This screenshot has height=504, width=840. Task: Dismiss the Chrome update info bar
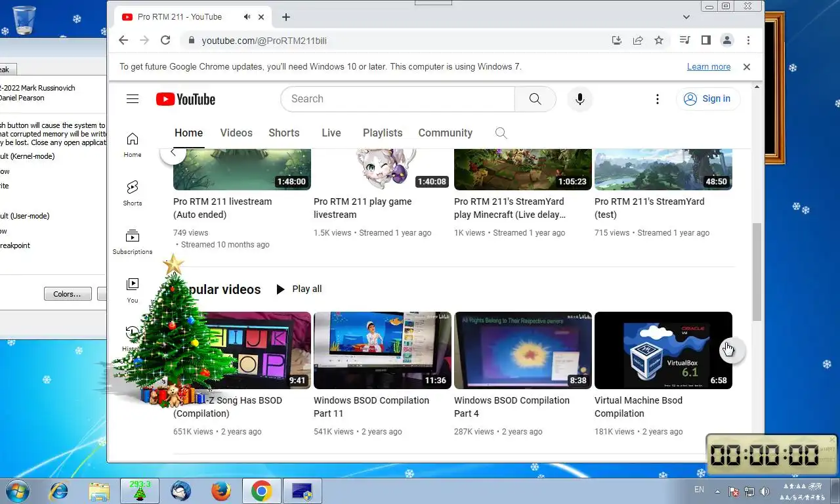(x=746, y=67)
